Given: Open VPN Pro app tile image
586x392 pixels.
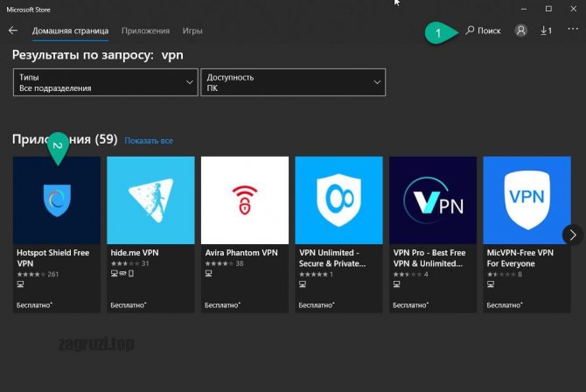Looking at the screenshot, I should click(433, 200).
